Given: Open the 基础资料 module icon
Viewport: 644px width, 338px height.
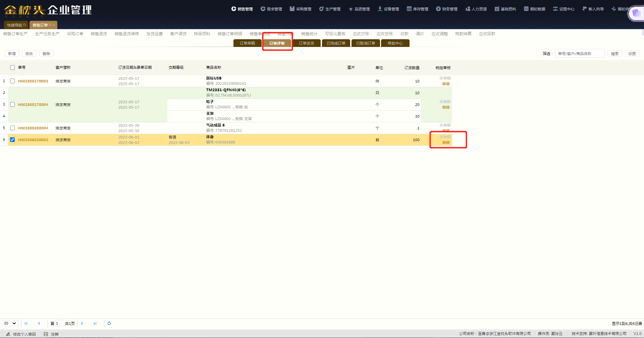Looking at the screenshot, I should point(497,9).
